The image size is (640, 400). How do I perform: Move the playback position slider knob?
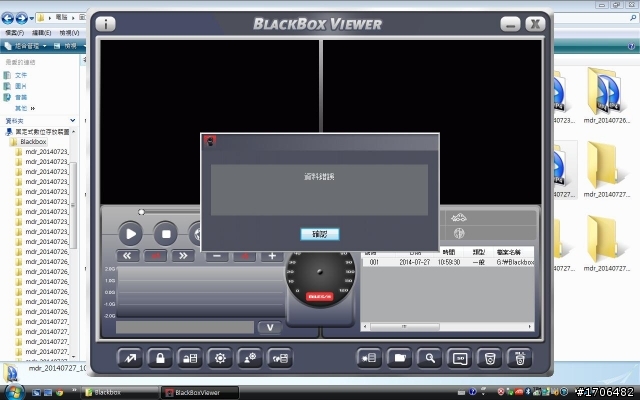click(141, 212)
